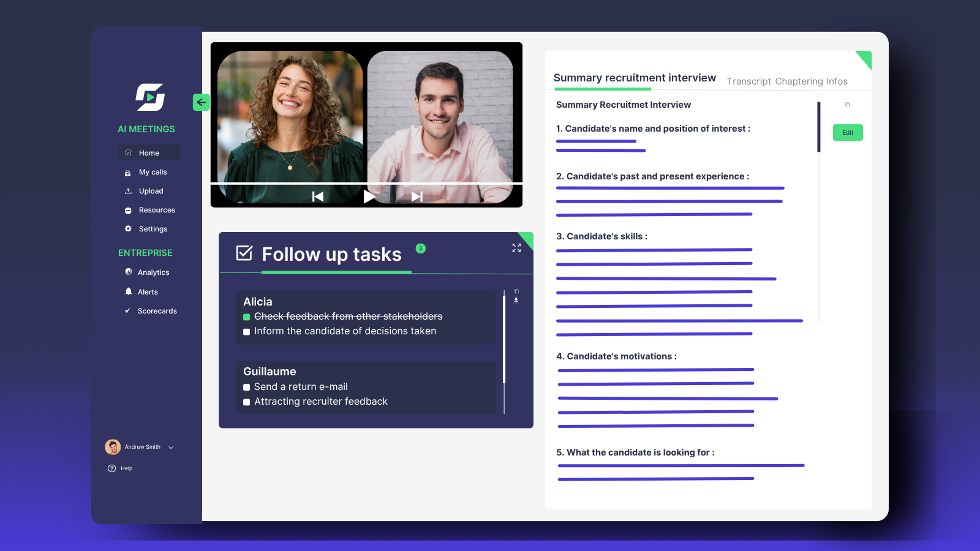The image size is (980, 551).
Task: Play the interview video
Action: (x=369, y=197)
